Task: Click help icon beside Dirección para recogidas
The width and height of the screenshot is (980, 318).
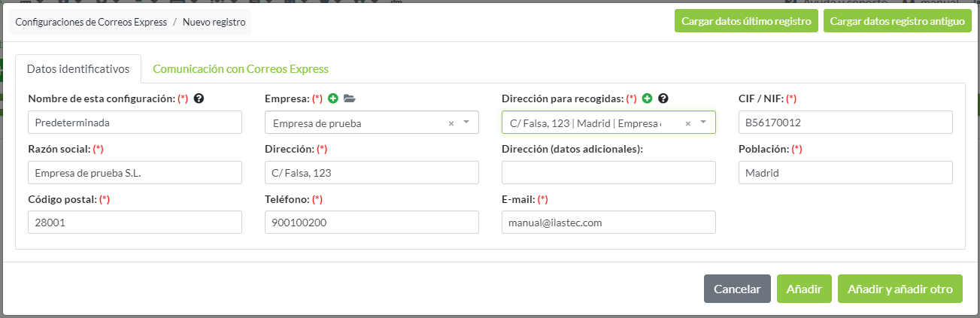Action: [663, 98]
